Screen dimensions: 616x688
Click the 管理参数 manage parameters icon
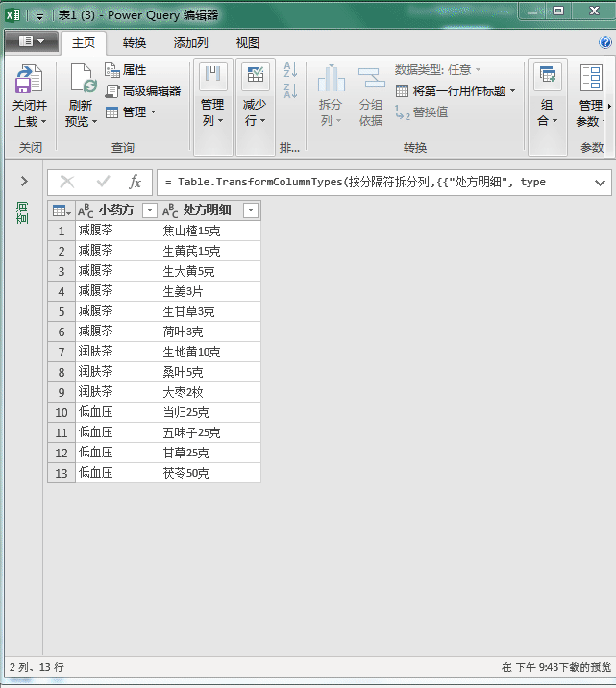591,78
